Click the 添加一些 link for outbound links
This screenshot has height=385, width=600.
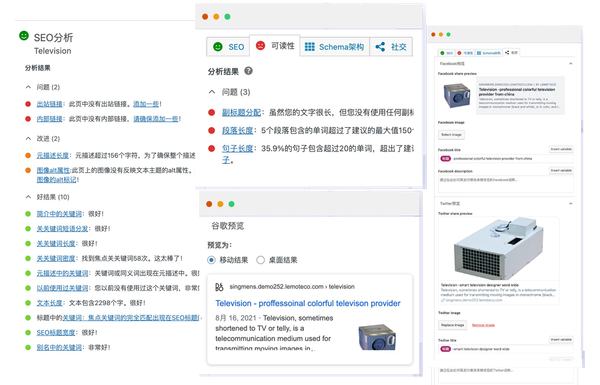146,104
